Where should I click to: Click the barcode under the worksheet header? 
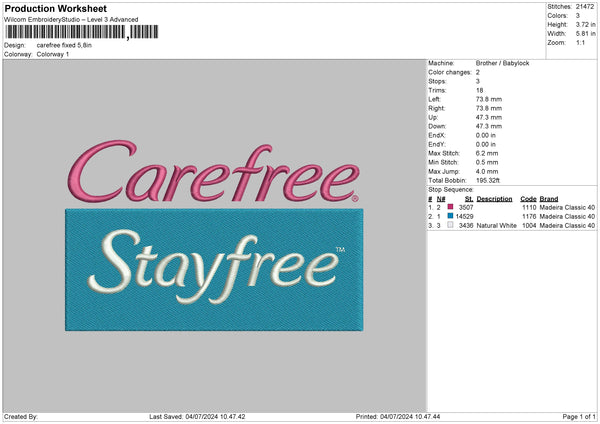pos(82,32)
